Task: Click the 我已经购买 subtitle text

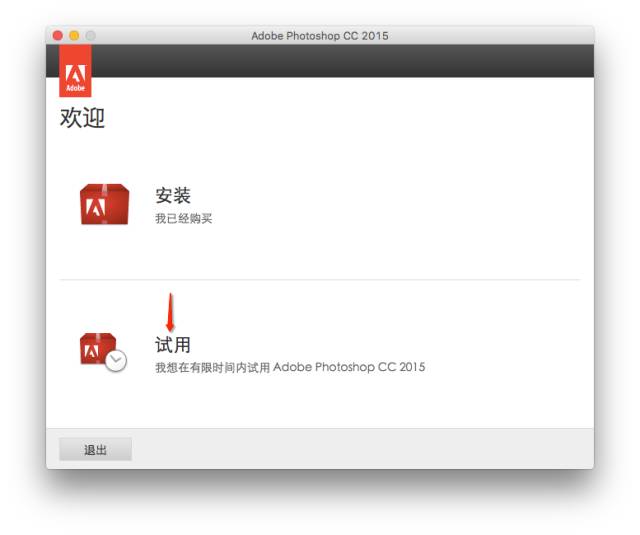Action: pyautogui.click(x=183, y=219)
